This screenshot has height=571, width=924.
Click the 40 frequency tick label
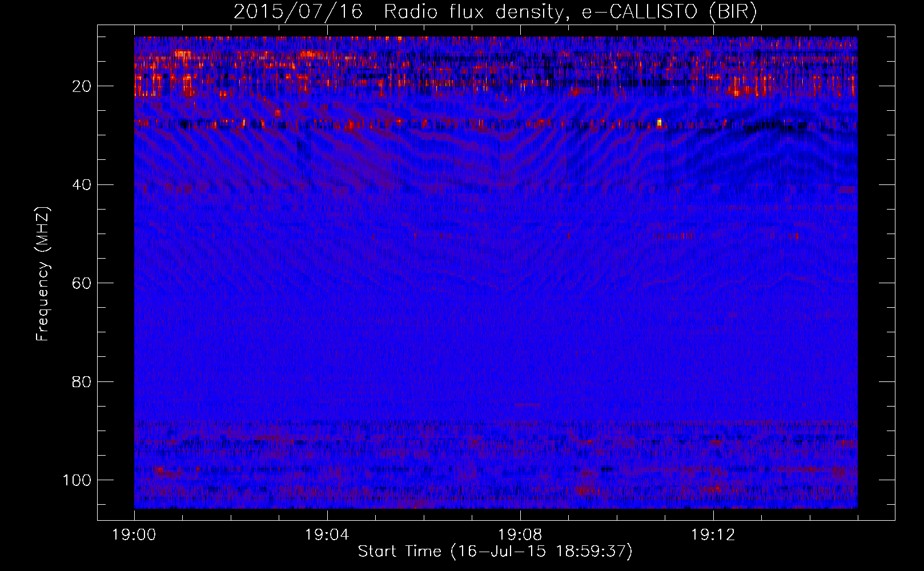82,184
